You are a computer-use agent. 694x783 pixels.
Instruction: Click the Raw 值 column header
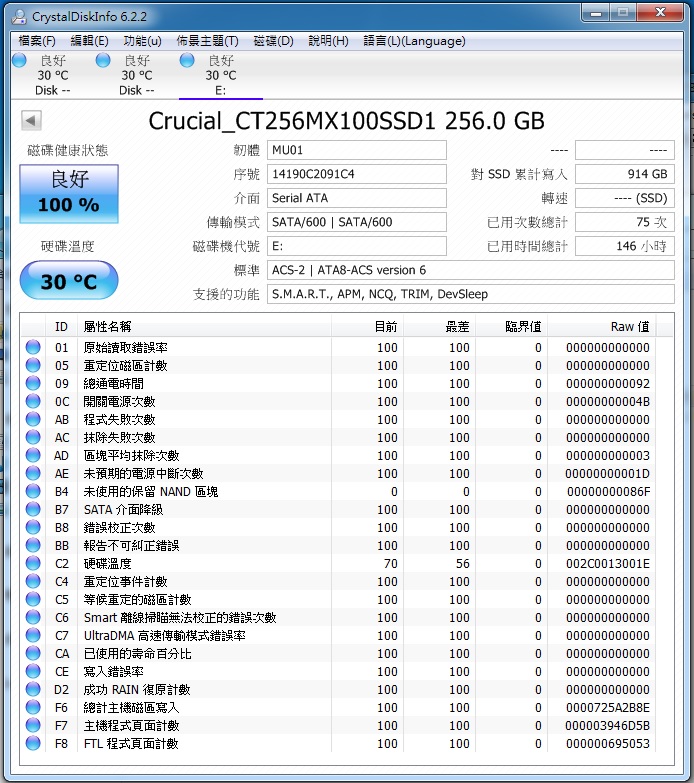coord(602,327)
